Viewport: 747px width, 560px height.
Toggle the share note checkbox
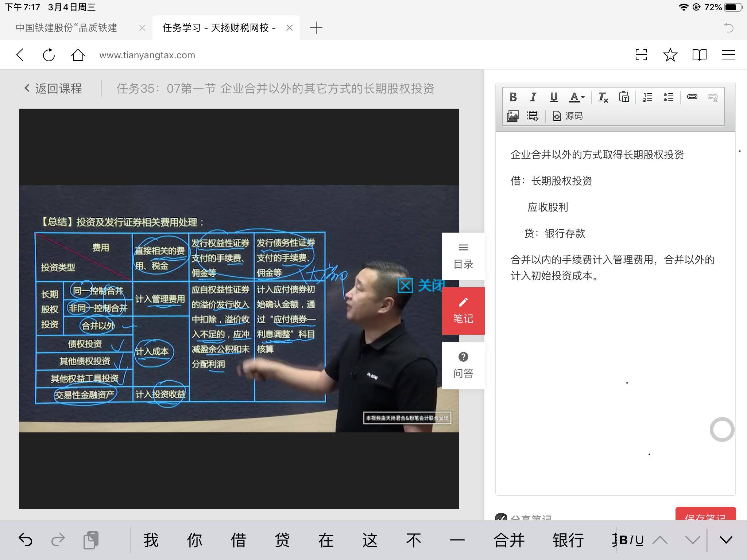coord(501,518)
